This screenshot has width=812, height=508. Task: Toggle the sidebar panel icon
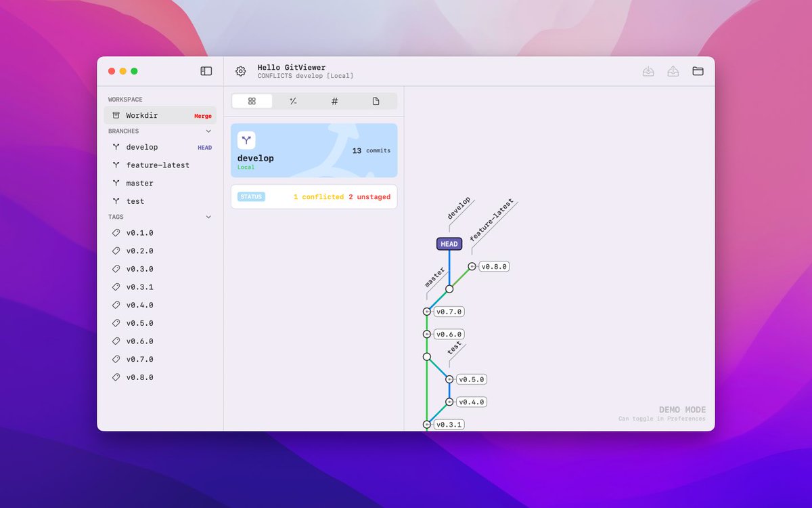point(206,70)
